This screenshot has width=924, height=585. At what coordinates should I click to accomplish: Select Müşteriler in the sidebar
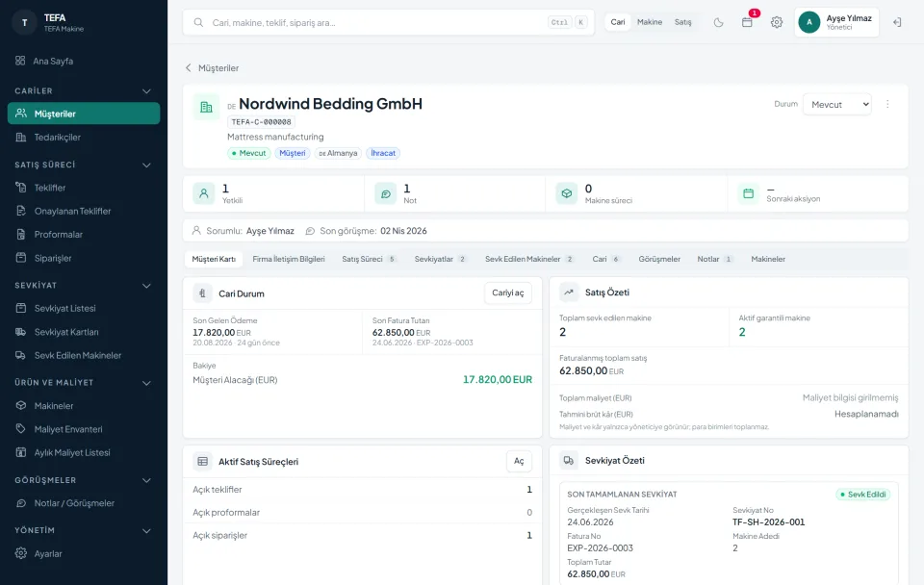tap(84, 114)
